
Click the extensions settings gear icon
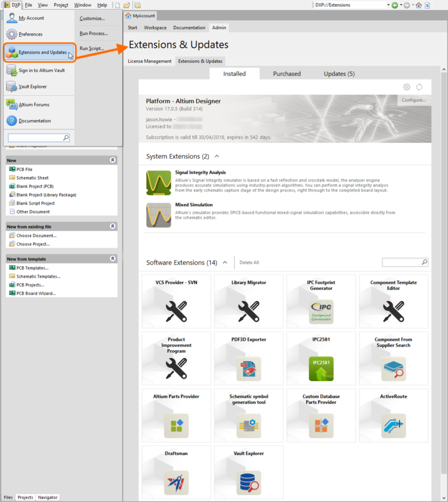point(406,86)
